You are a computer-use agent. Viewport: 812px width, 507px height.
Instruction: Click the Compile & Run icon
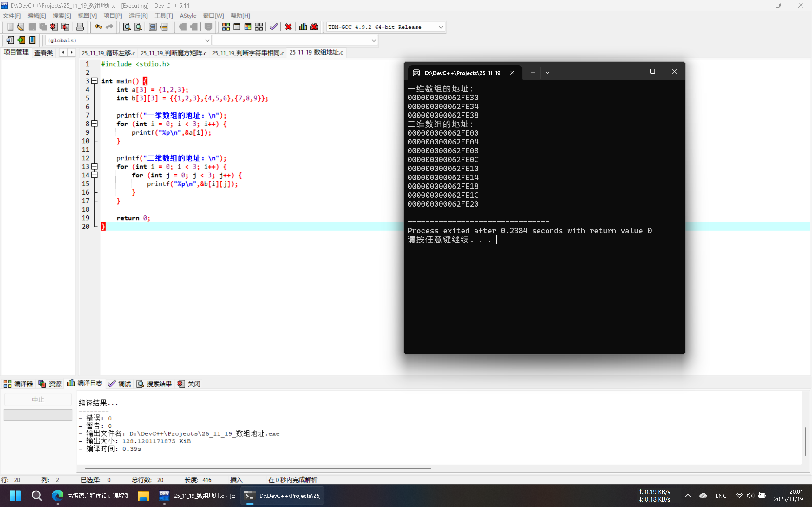click(x=248, y=27)
